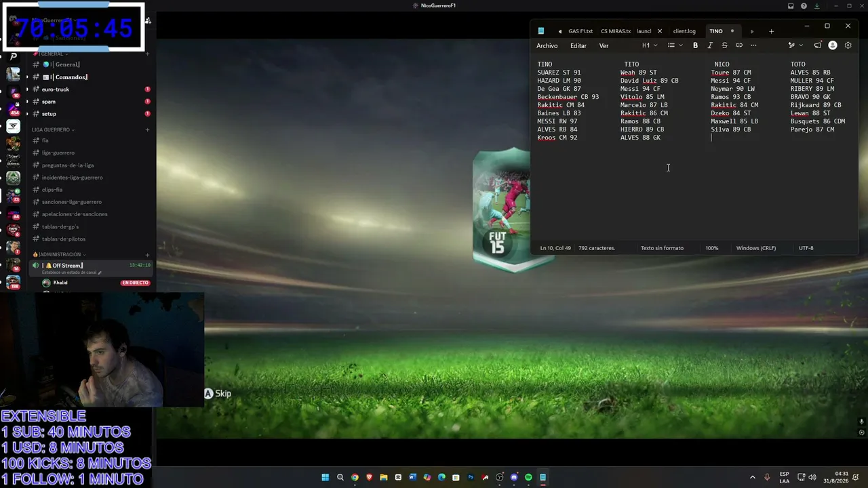Click the Windows (CRLF) line ending indicator
Viewport: 868px width, 488px height.
click(x=756, y=248)
